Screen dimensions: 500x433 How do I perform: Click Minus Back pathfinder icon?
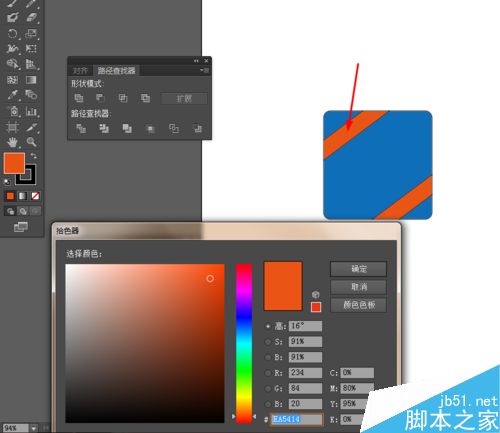click(197, 129)
